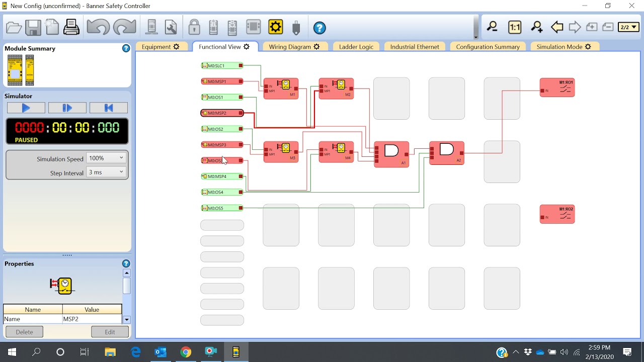
Task: Zoom in on the functional view
Action: (x=537, y=27)
